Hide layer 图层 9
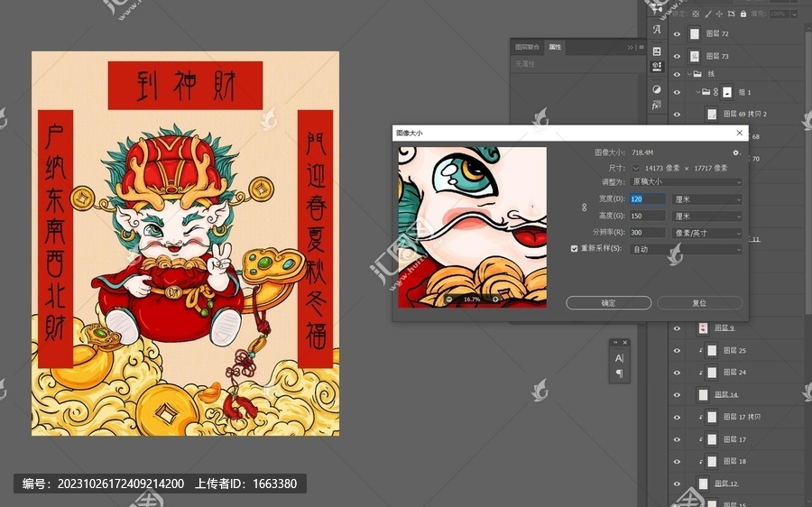The height and width of the screenshot is (507, 812). (677, 328)
